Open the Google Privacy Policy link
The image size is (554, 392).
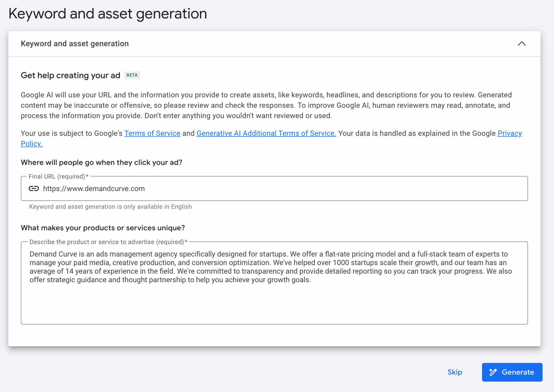(510, 133)
